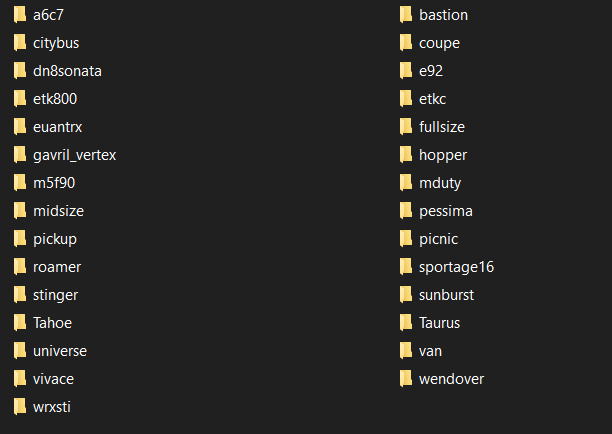612x434 pixels.
Task: Select the vivace folder name
Action: click(x=53, y=379)
